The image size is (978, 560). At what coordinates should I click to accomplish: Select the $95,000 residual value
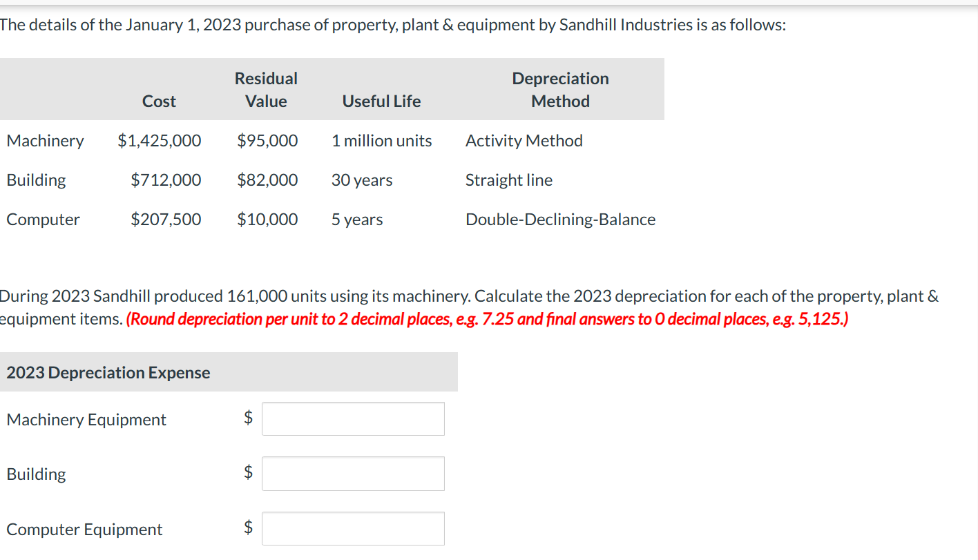coord(267,140)
